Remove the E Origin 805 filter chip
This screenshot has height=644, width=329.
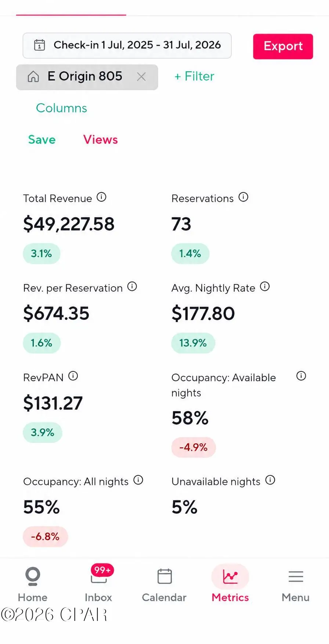pos(141,77)
